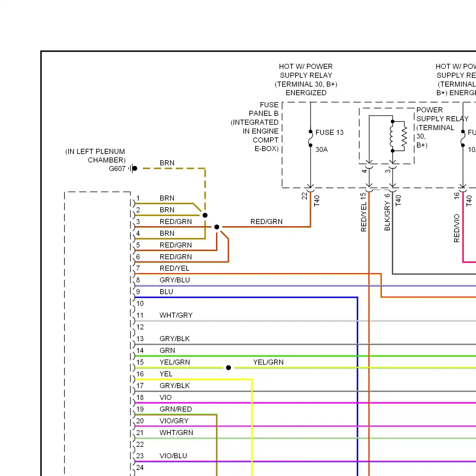The width and height of the screenshot is (476, 476).
Task: Click the splice dot joining the BRN wires
Action: [205, 215]
